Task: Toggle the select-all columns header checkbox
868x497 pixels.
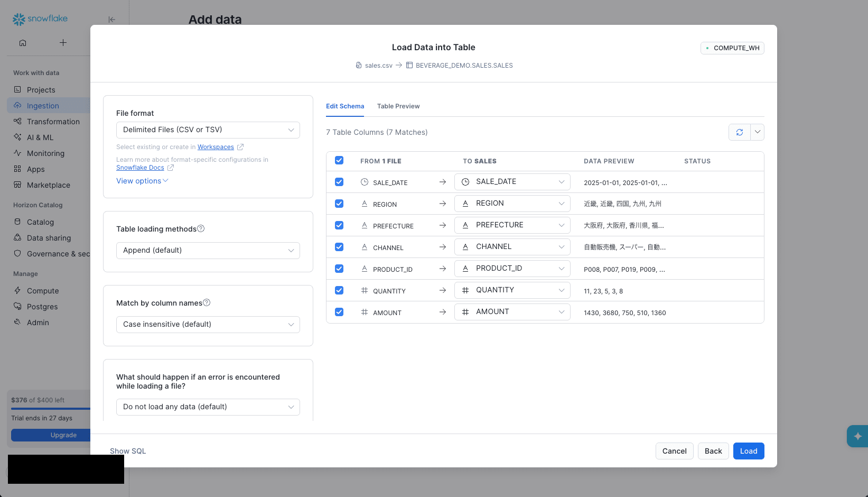Action: pyautogui.click(x=339, y=160)
